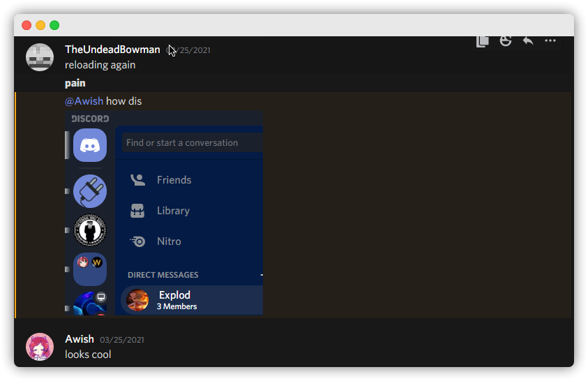Viewport: 588px width, 381px height.
Task: Click the TheUndeadBowman username
Action: point(112,50)
